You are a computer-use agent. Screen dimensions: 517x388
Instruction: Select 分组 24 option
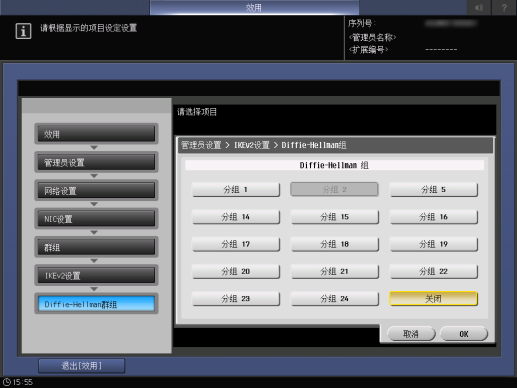pyautogui.click(x=335, y=299)
